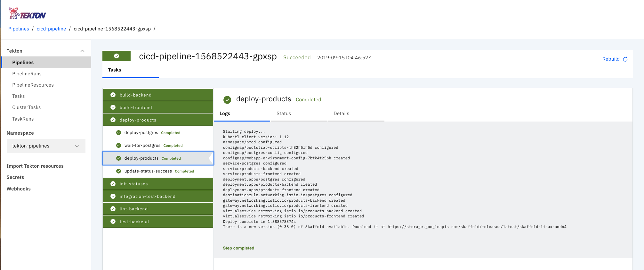Viewport: 644px width, 270px height.
Task: Click the wait-for-postgres step check icon
Action: point(118,145)
